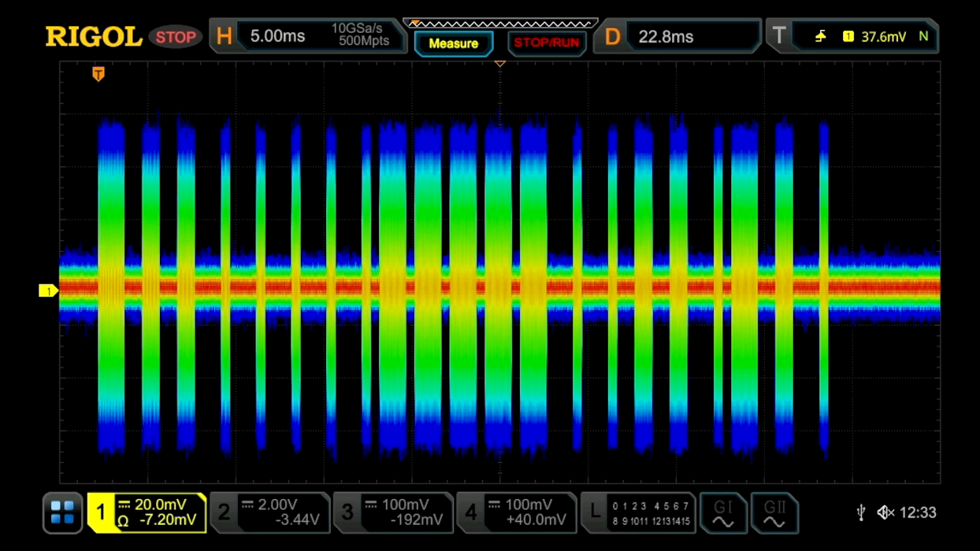Click the rising edge trigger slope icon
The image size is (980, 551).
(x=820, y=36)
